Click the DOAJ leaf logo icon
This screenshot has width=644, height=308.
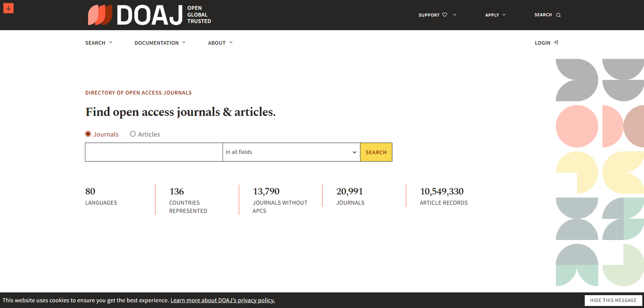coord(100,15)
